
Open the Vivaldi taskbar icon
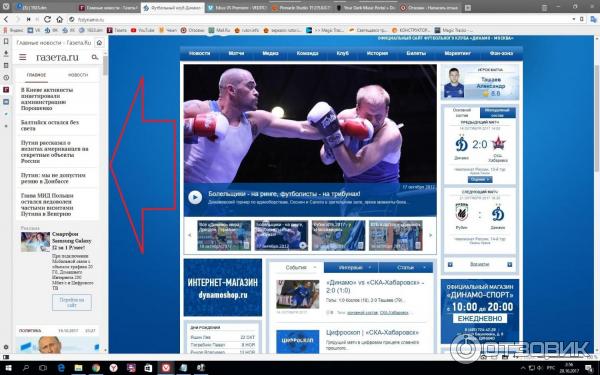pos(166,368)
